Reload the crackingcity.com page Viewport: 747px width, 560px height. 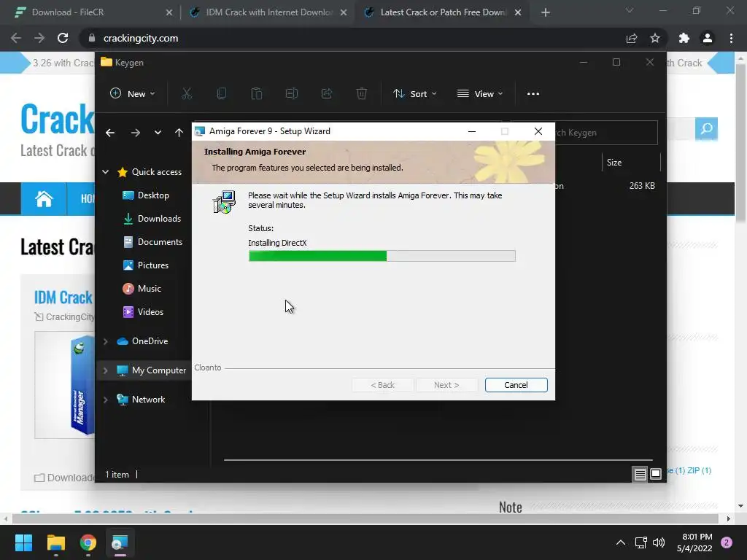(63, 38)
